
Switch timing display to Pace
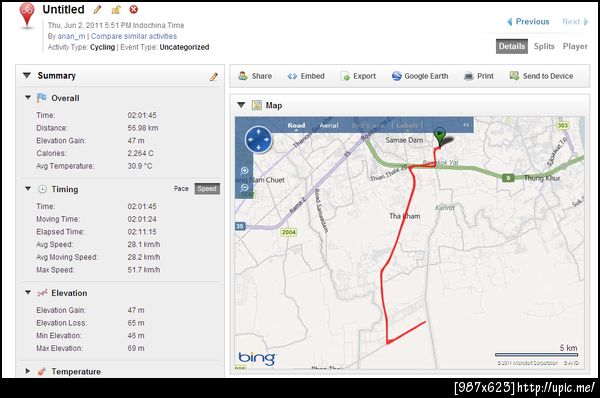pyautogui.click(x=181, y=189)
